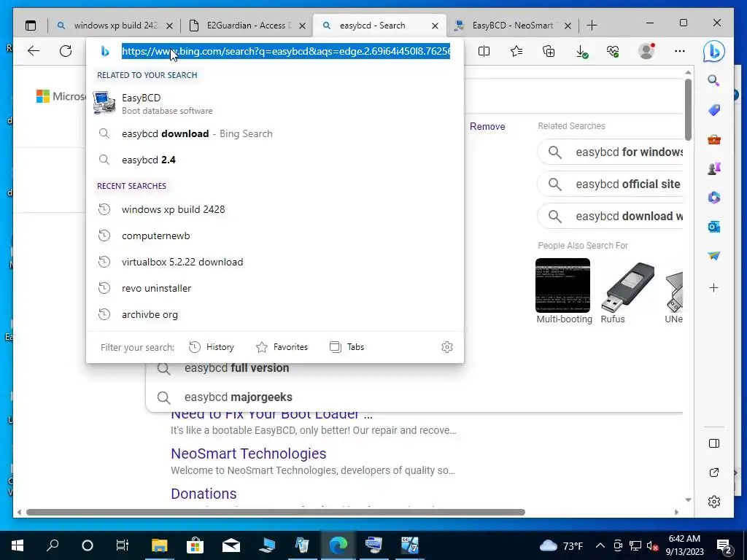
Task: Open the Donations link
Action: pos(204,494)
